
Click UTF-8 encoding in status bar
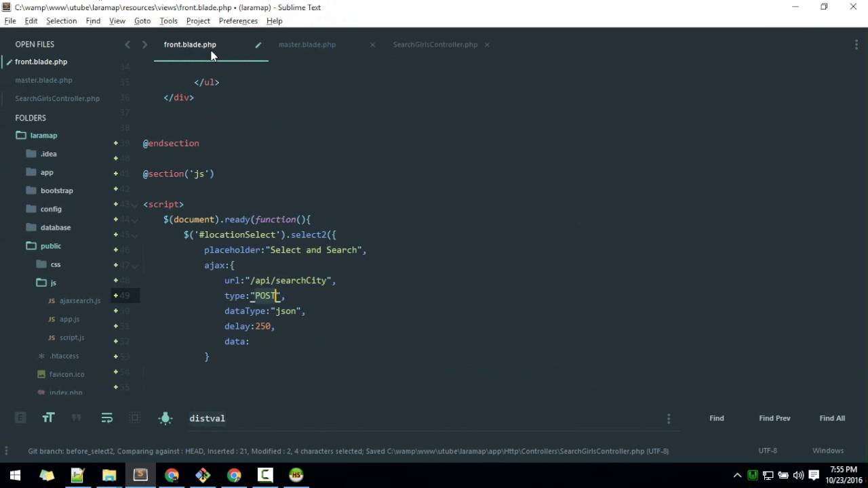coord(768,451)
